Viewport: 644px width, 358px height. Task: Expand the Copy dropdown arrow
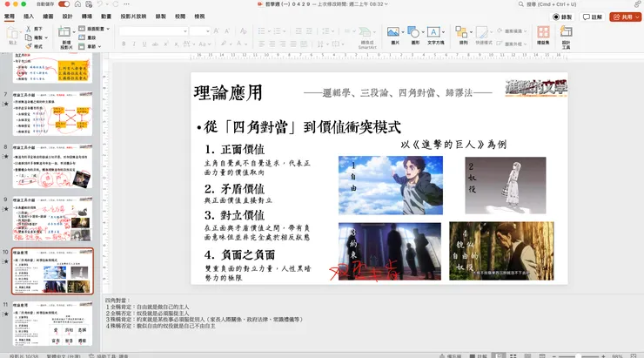[46, 37]
